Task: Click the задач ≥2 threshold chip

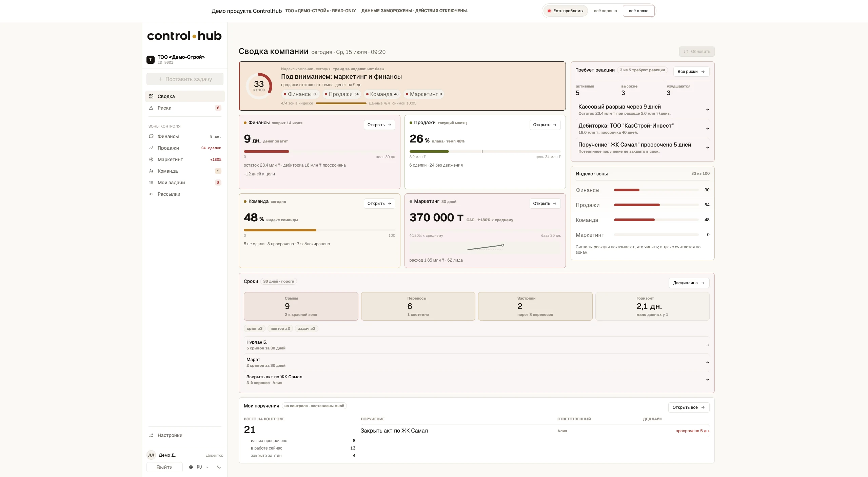Action: point(307,328)
